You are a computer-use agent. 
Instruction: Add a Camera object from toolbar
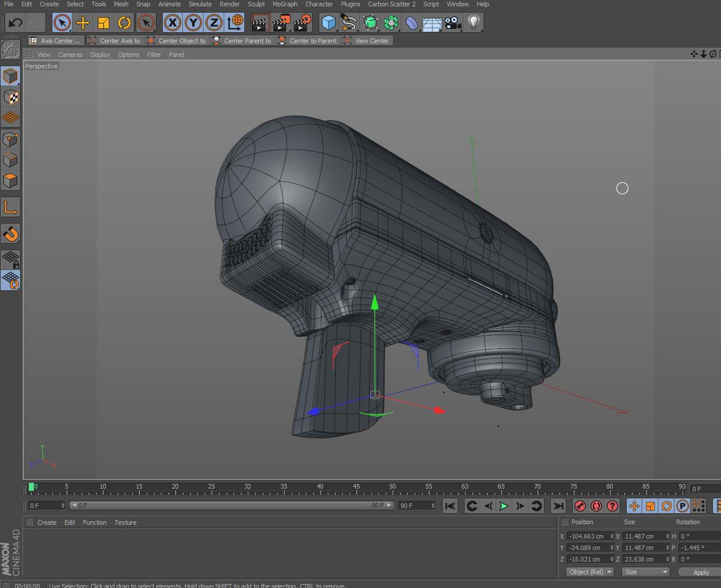pos(453,23)
